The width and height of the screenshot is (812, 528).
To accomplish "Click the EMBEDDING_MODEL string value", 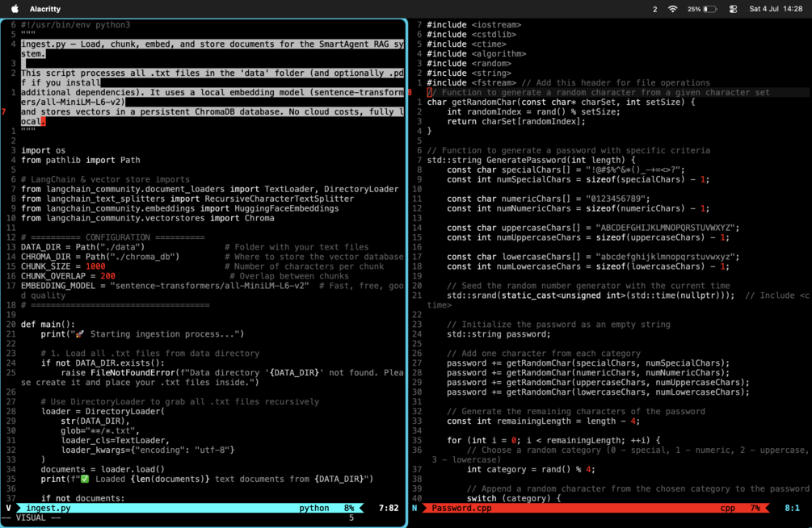I will click(x=209, y=286).
